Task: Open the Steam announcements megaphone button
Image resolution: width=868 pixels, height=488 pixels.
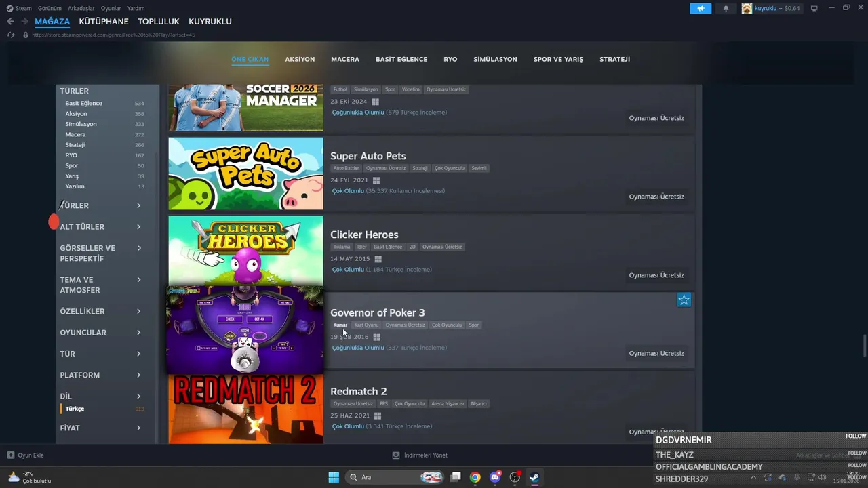Action: point(701,8)
